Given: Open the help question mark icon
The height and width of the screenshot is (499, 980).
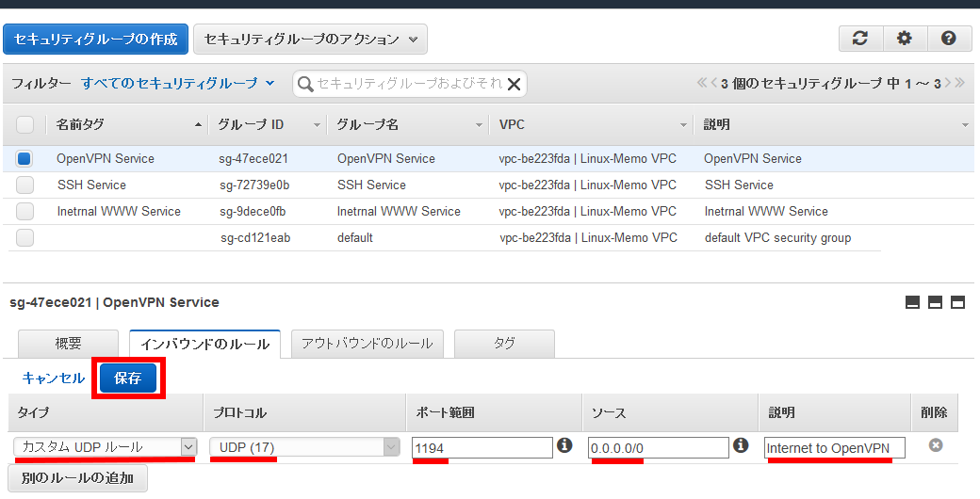Looking at the screenshot, I should [949, 39].
